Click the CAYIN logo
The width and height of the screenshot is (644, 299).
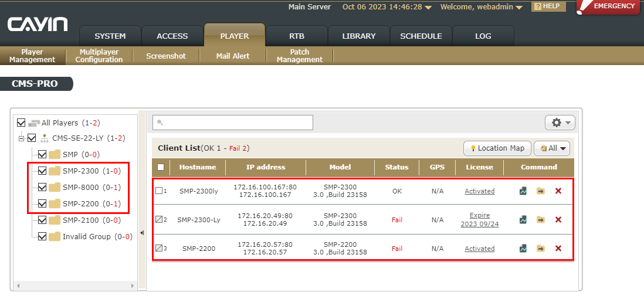[38, 24]
